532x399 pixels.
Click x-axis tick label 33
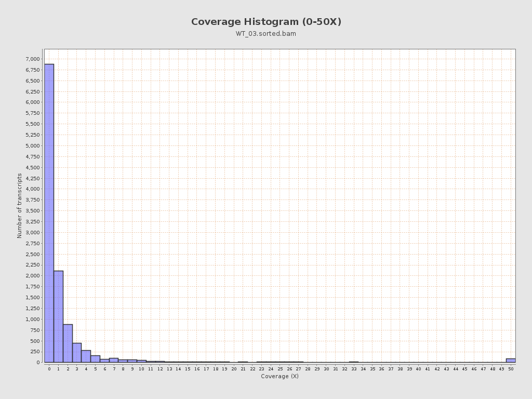pos(354,369)
